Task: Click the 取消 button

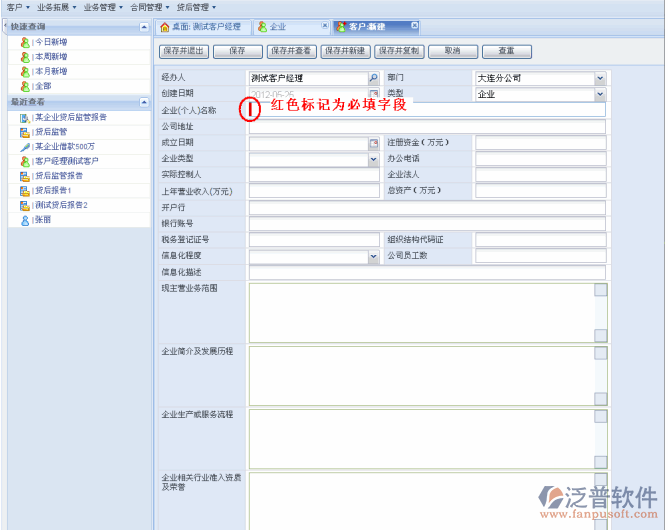Action: click(452, 51)
